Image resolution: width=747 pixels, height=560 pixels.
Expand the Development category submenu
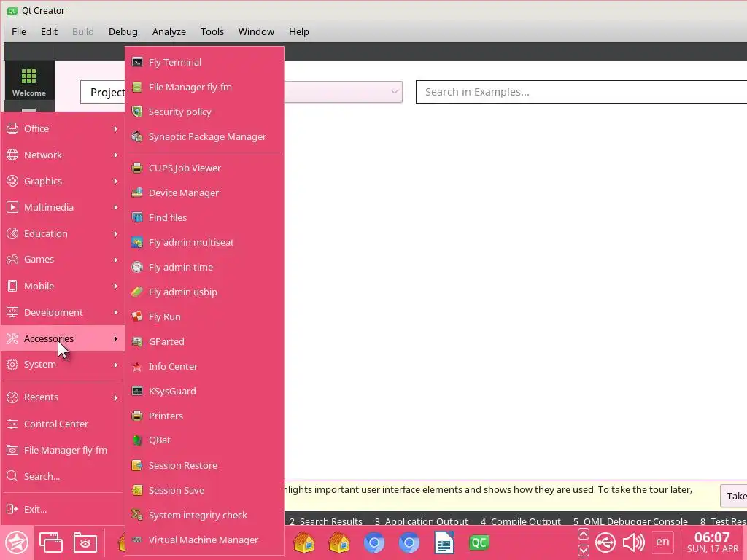63,312
